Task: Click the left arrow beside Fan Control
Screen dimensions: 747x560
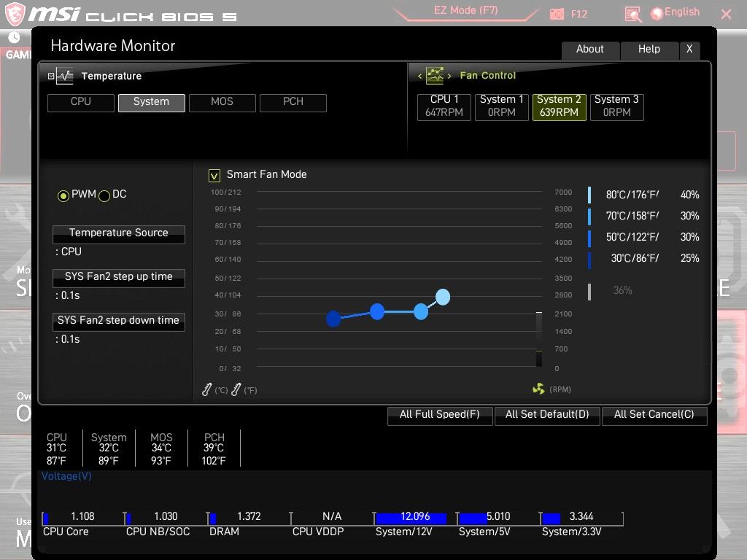Action: pos(419,76)
